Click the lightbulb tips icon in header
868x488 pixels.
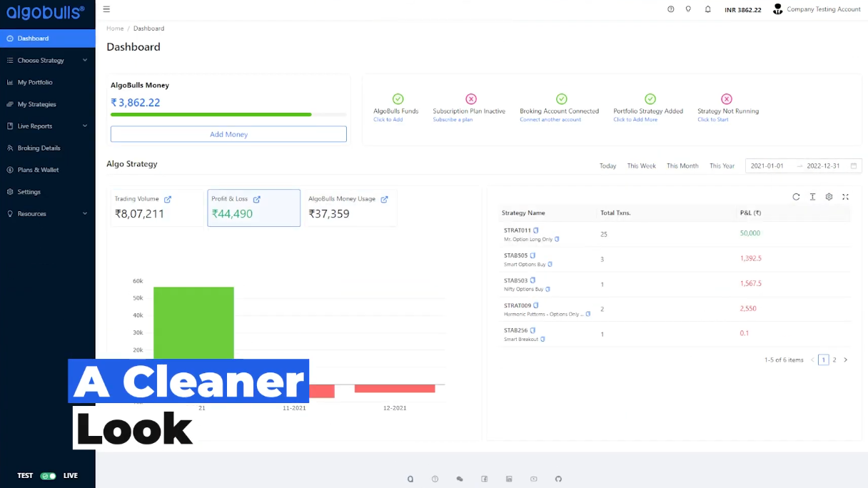click(688, 9)
